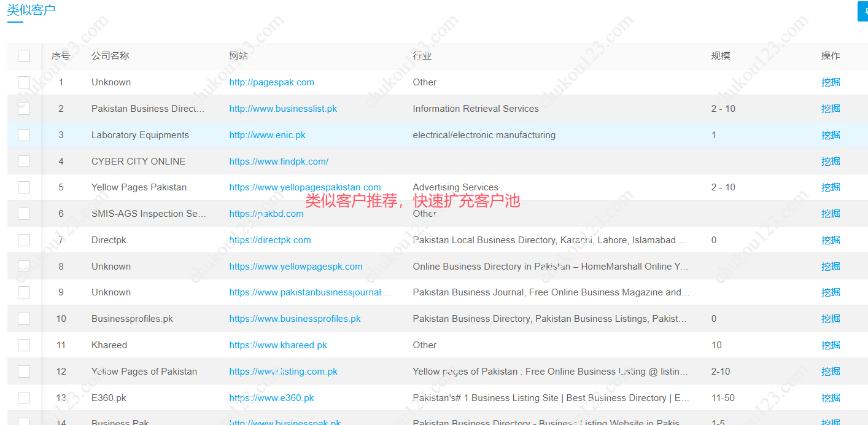
Task: Click the blue button at top right
Action: point(862,11)
